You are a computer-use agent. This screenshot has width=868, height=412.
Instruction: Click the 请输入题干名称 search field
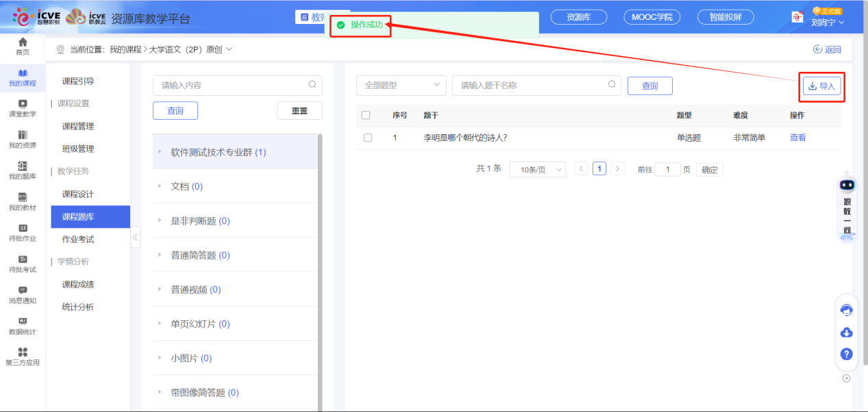[531, 86]
